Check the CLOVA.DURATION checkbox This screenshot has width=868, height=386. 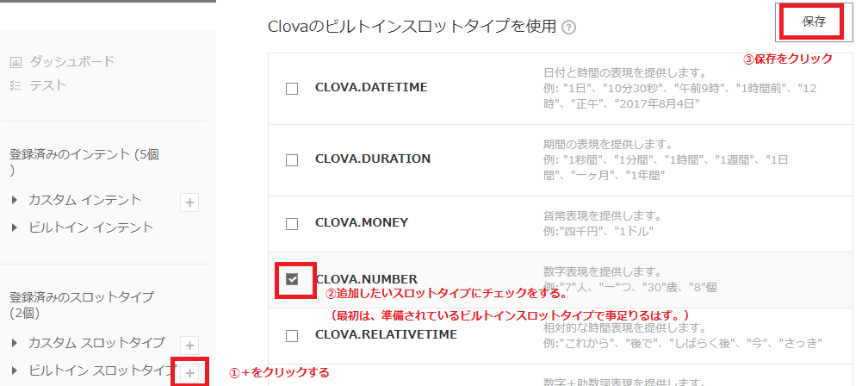tap(292, 160)
